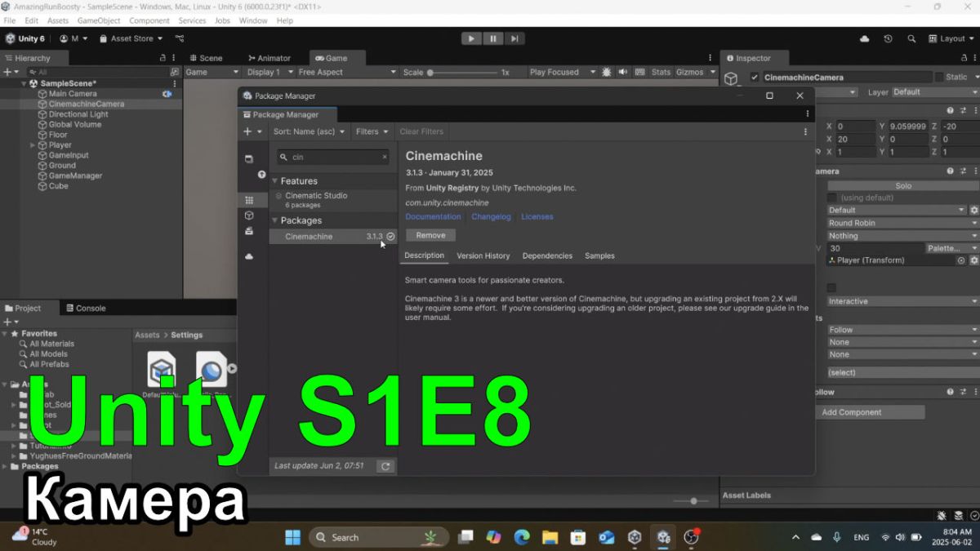Open Unity cloud services icon in top toolbar
This screenshot has width=980, height=551.
pyautogui.click(x=865, y=38)
